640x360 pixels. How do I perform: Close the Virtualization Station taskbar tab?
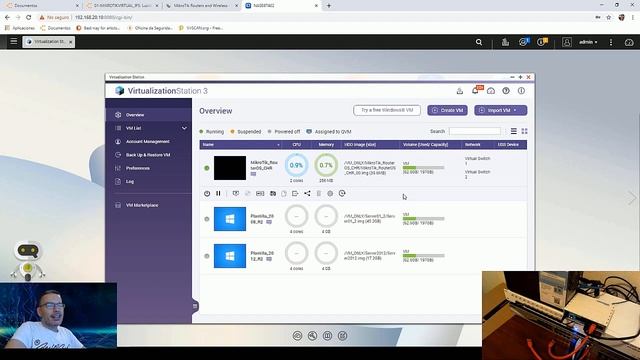(71, 42)
